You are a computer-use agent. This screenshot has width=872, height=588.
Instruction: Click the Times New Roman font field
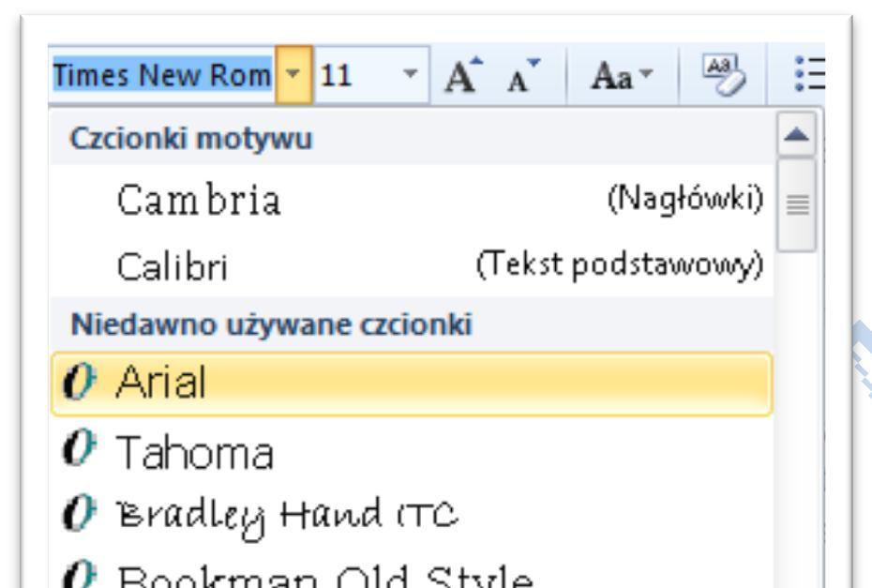tap(162, 75)
